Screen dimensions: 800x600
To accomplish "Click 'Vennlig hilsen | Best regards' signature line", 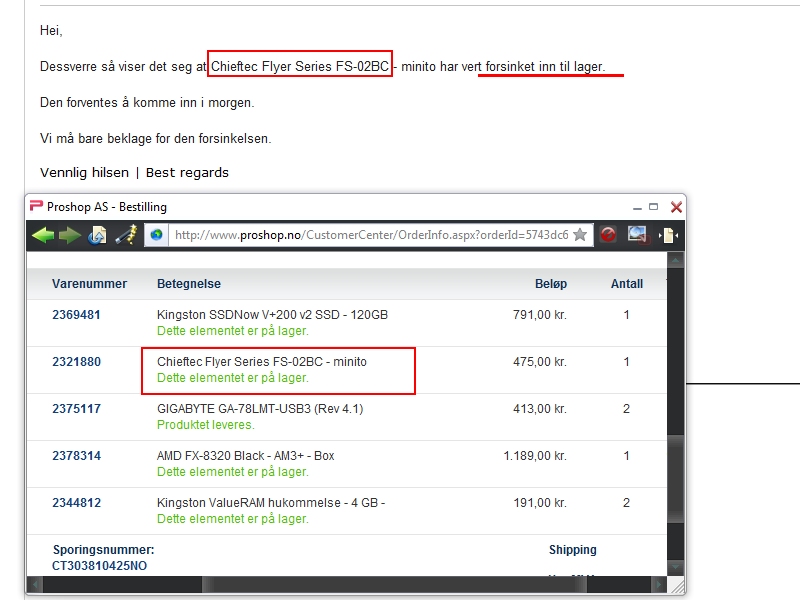I will (134, 172).
